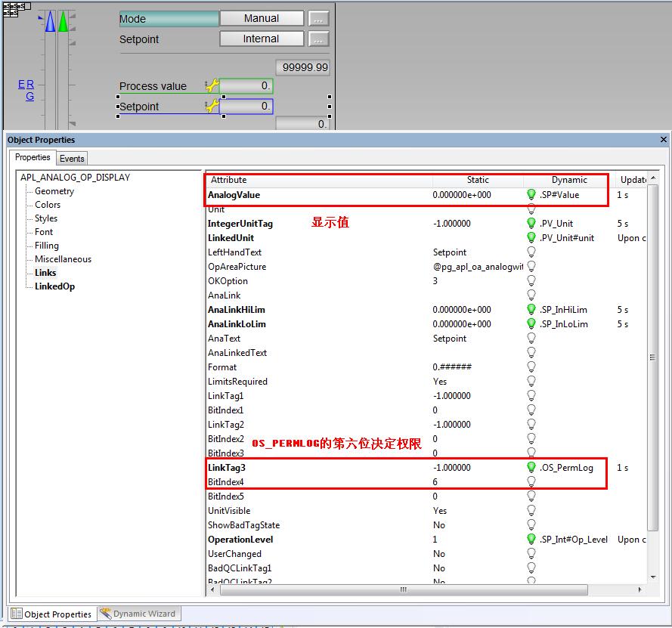The width and height of the screenshot is (672, 628).
Task: Click the AnaLinkLoLim green bulb icon
Action: click(x=531, y=324)
